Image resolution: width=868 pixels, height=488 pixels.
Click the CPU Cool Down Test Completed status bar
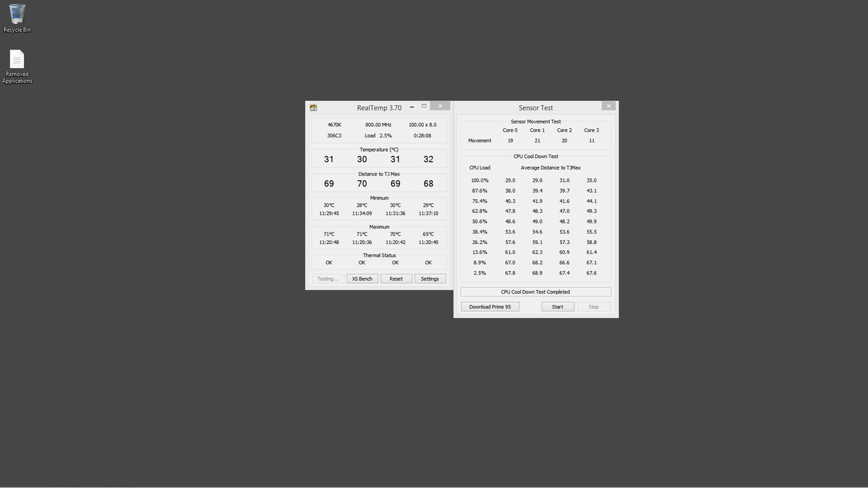tap(536, 292)
